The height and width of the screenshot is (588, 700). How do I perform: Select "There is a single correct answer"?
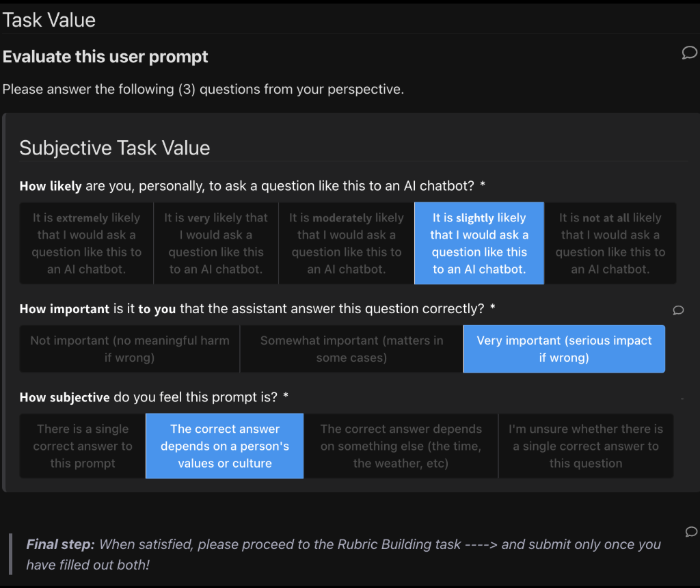[82, 446]
